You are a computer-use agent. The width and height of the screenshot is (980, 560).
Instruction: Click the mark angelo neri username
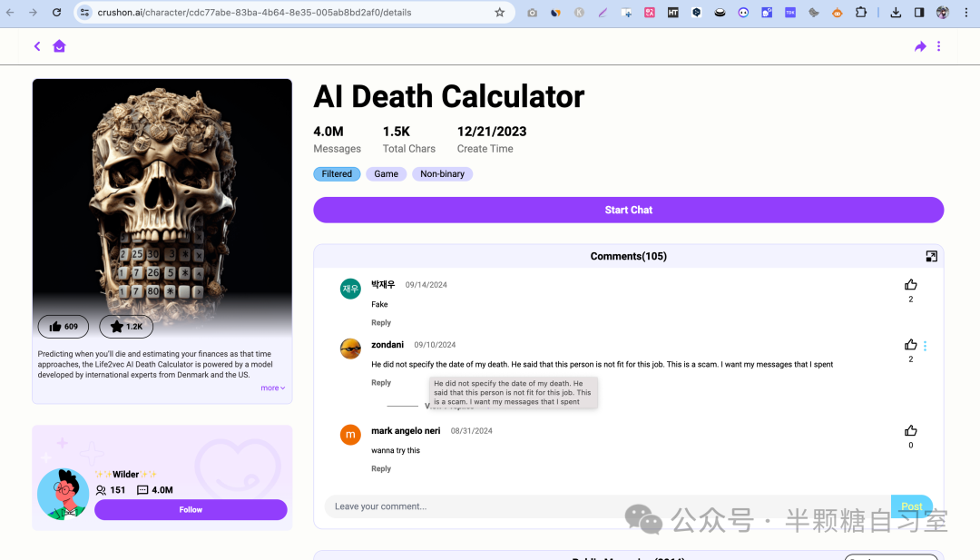tap(406, 430)
